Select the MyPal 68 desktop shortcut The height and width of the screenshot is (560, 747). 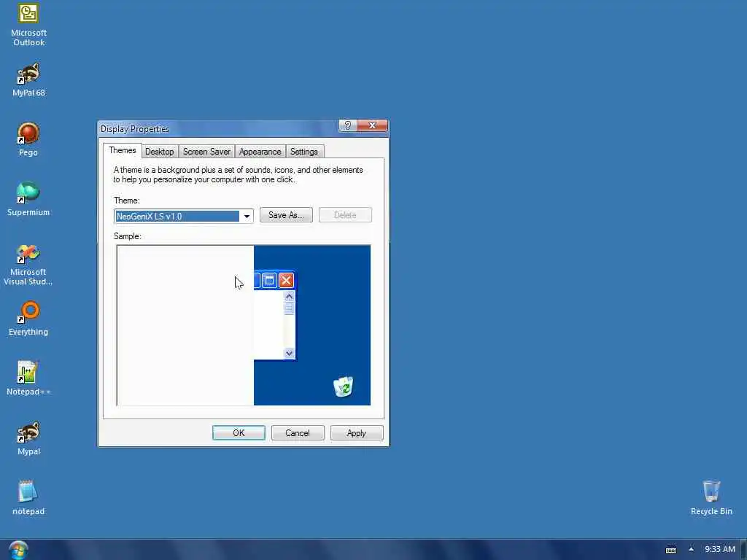click(x=28, y=80)
